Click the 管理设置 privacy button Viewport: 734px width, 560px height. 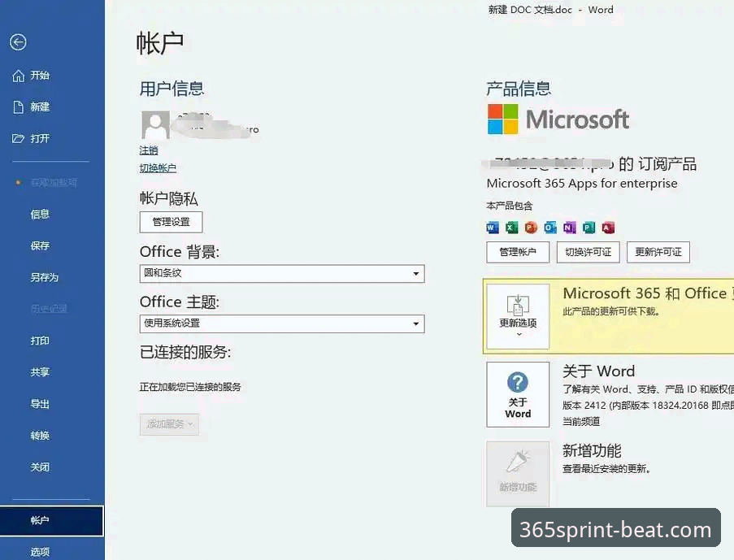(171, 222)
